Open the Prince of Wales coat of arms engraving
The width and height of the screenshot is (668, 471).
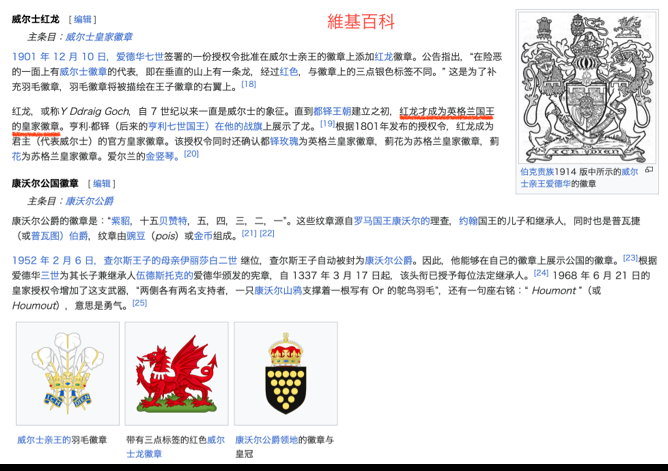point(587,87)
